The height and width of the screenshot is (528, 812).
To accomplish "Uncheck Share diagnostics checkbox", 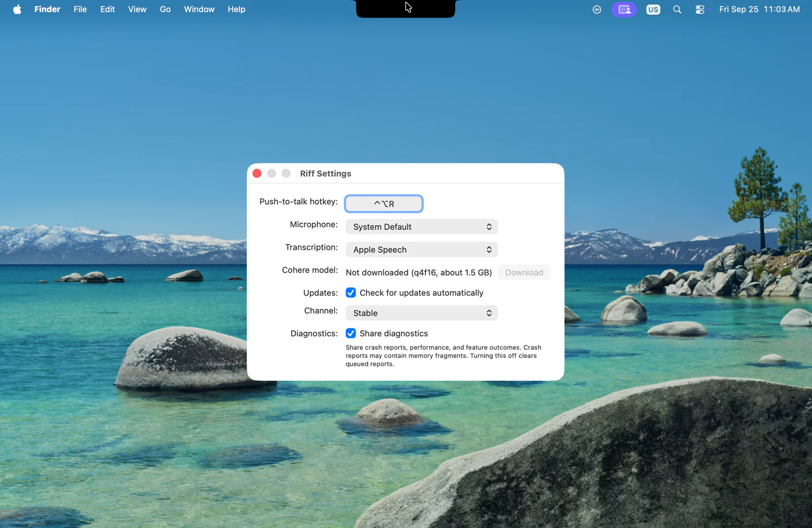I will click(351, 333).
